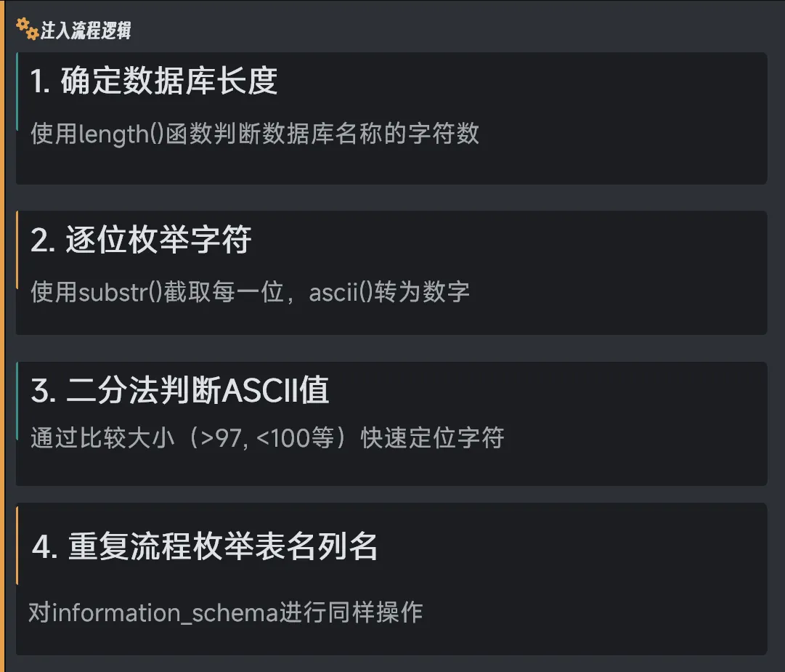Select the heading 2. 逐位枚举字符
Image resolution: width=785 pixels, height=672 pixels.
[x=141, y=240]
